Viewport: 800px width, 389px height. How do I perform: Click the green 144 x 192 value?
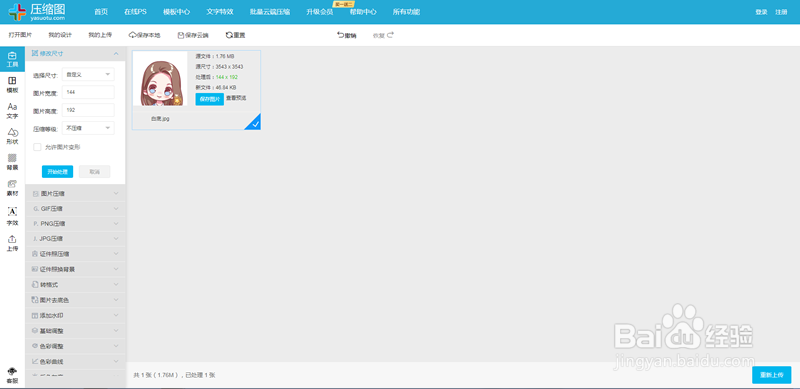tap(227, 77)
